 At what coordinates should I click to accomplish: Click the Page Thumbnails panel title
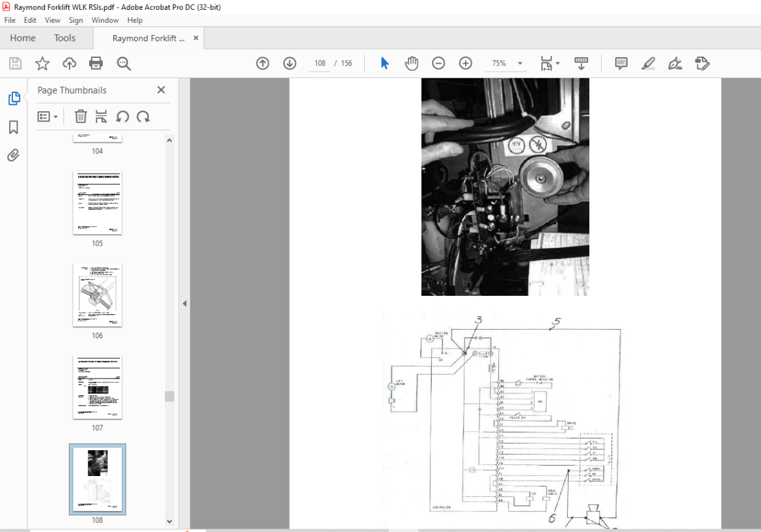click(72, 90)
